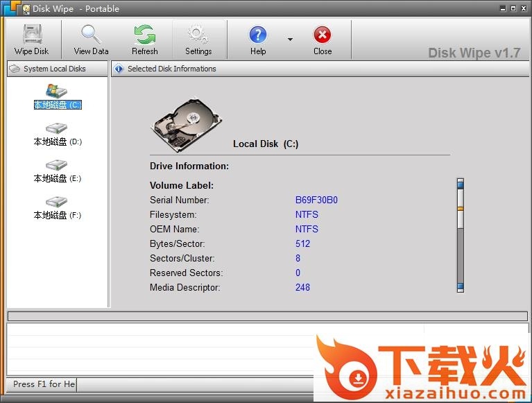Click the Media Descriptor value 248
This screenshot has height=403, width=532.
point(302,288)
